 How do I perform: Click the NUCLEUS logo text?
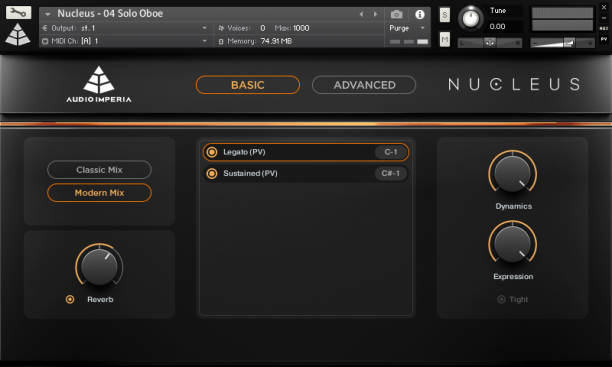click(x=514, y=84)
